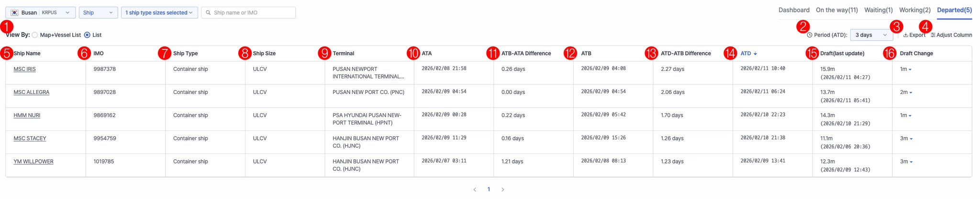Switch to the On the way(11) tab
Viewport: 980px width, 199px height.
click(x=836, y=10)
